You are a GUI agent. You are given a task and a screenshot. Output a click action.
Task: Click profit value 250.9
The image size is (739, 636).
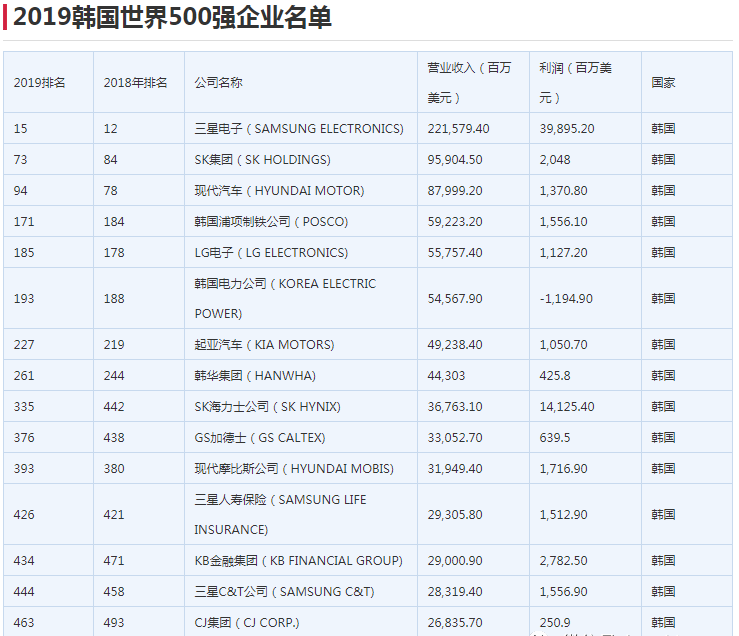555,623
